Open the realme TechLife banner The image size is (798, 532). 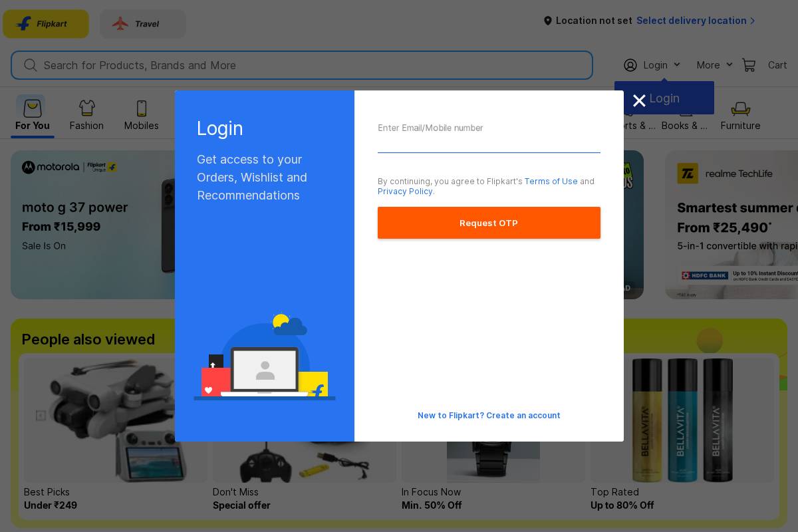tap(731, 225)
